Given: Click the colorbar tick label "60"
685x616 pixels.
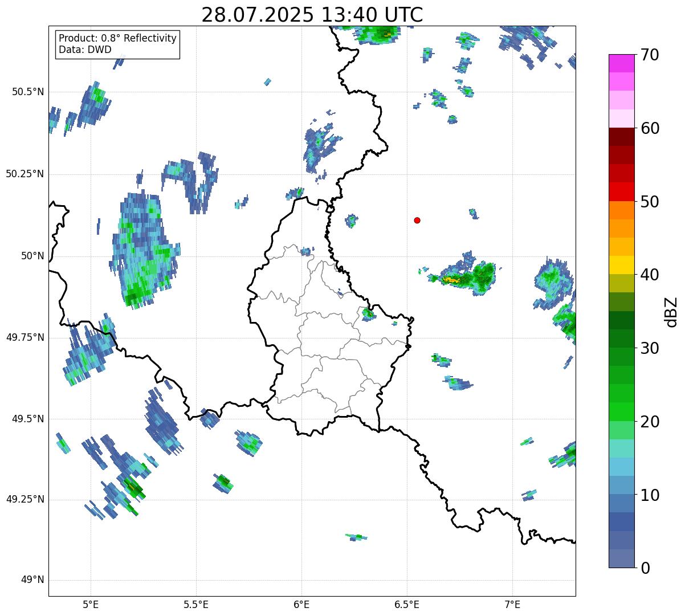Looking at the screenshot, I should click(x=650, y=128).
